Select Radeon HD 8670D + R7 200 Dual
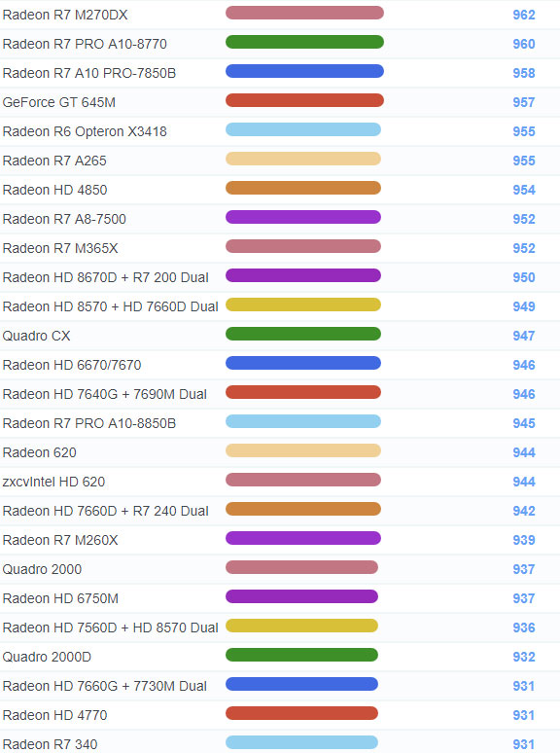The width and height of the screenshot is (560, 753). (106, 277)
